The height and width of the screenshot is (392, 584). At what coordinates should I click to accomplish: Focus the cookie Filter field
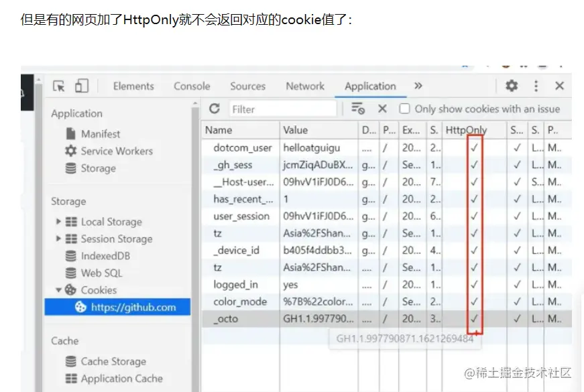pyautogui.click(x=283, y=109)
